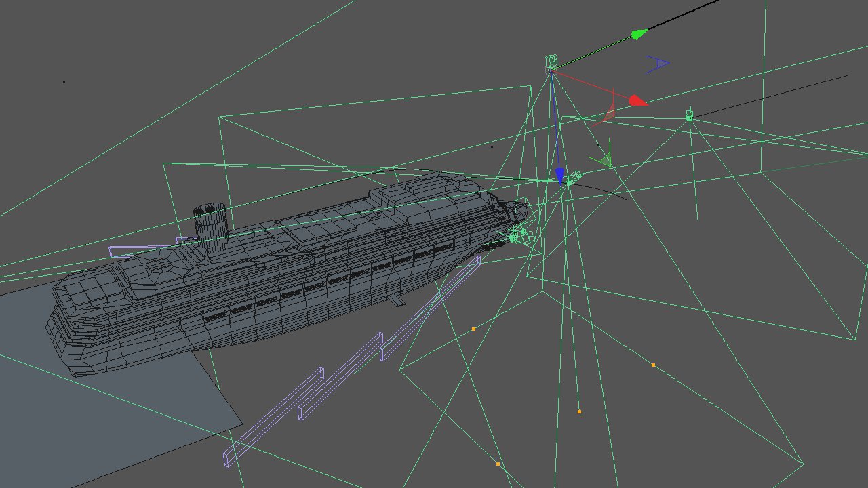Grab the blue move gizmo arrowhead

[x=559, y=176]
